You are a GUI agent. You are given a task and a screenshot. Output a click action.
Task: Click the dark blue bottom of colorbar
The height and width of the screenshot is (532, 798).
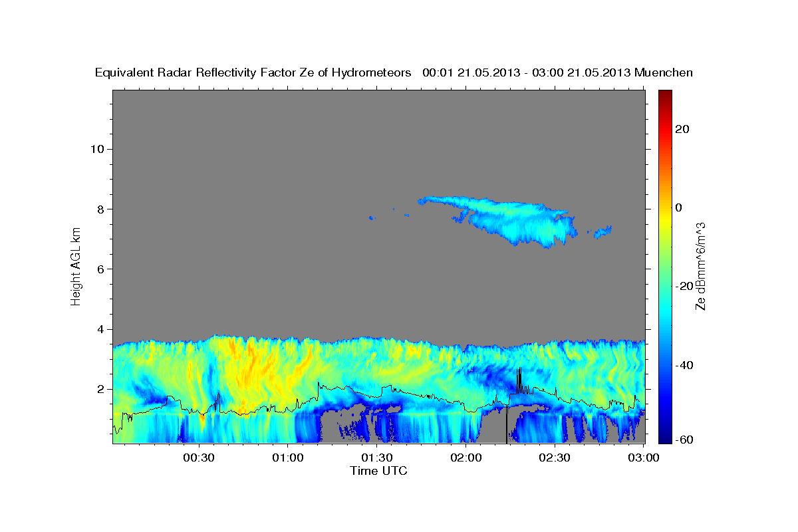(x=666, y=436)
